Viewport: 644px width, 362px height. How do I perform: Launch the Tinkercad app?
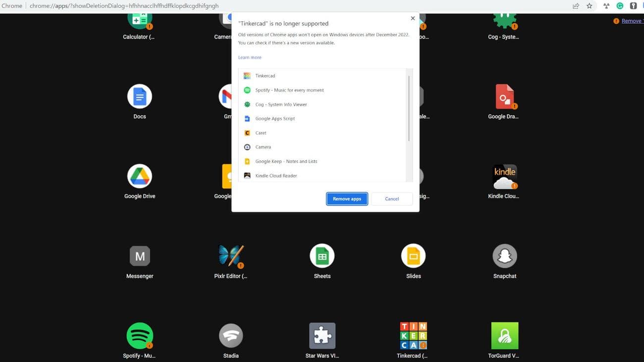coord(413,335)
